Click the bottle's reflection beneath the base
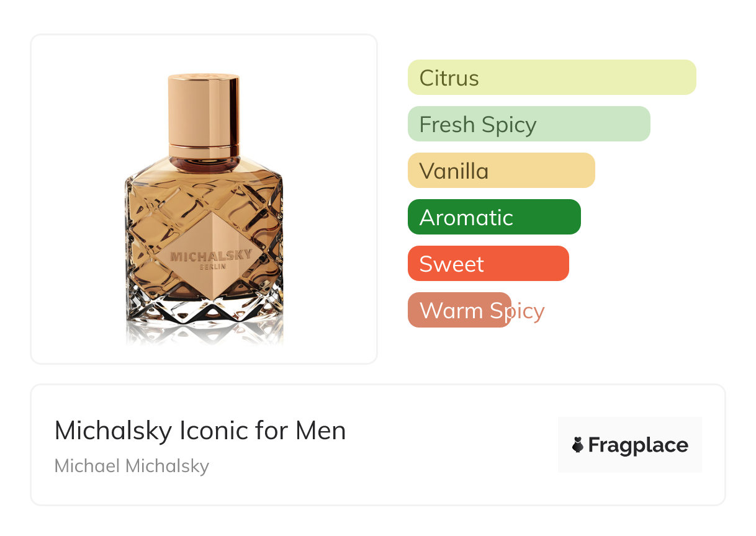756x536 pixels. 204,334
